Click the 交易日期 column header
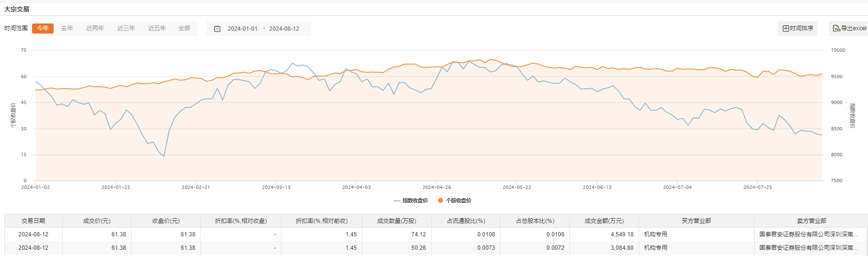 click(x=33, y=221)
